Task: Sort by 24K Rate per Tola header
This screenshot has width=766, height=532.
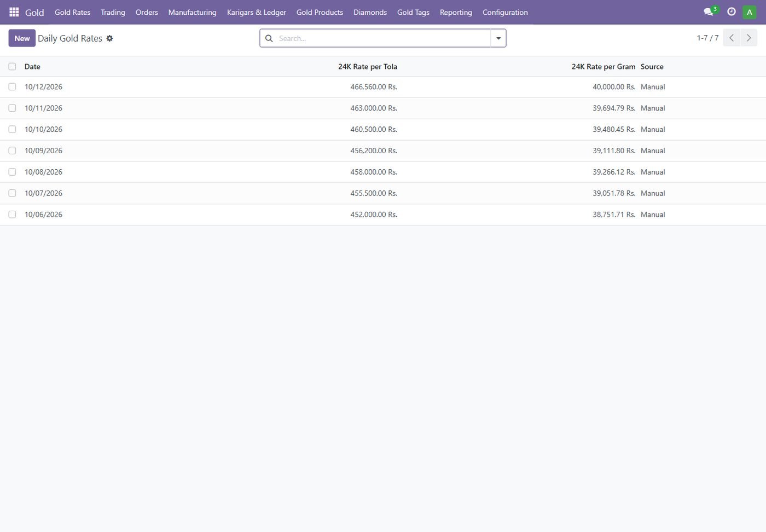Action: pyautogui.click(x=368, y=67)
